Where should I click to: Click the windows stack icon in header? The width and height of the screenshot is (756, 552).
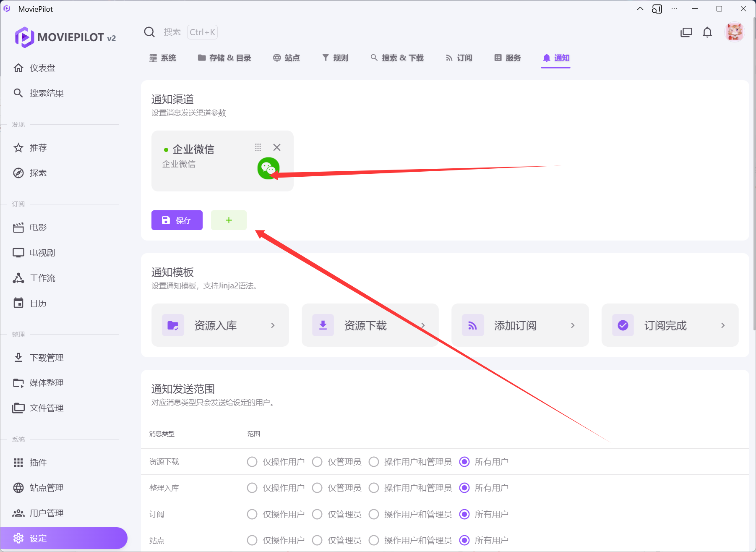point(686,32)
